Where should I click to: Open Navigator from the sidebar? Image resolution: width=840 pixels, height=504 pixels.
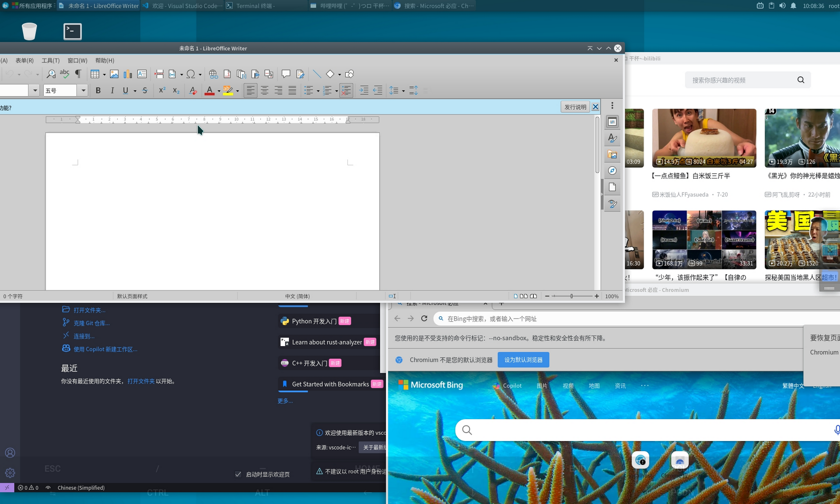[612, 171]
